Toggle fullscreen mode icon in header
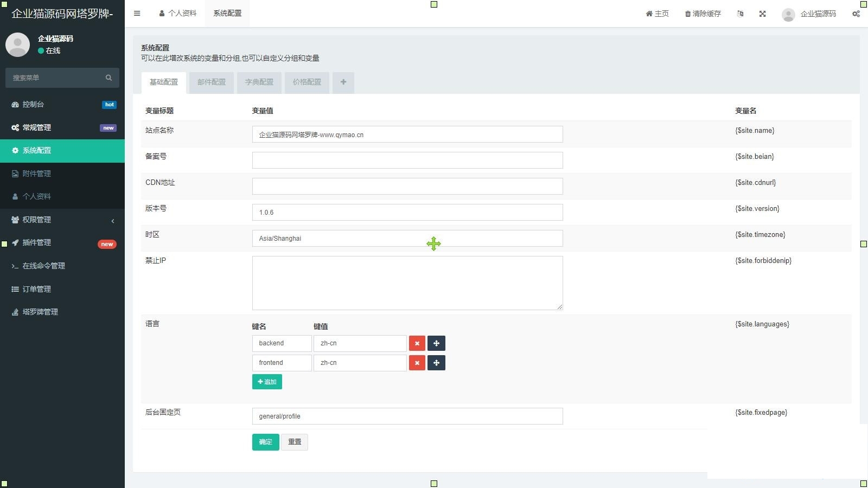Screen dimensions: 868x488 coord(762,14)
